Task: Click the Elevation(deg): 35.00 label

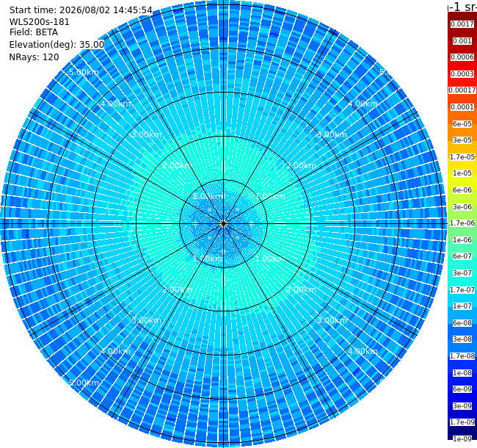Action: [57, 45]
